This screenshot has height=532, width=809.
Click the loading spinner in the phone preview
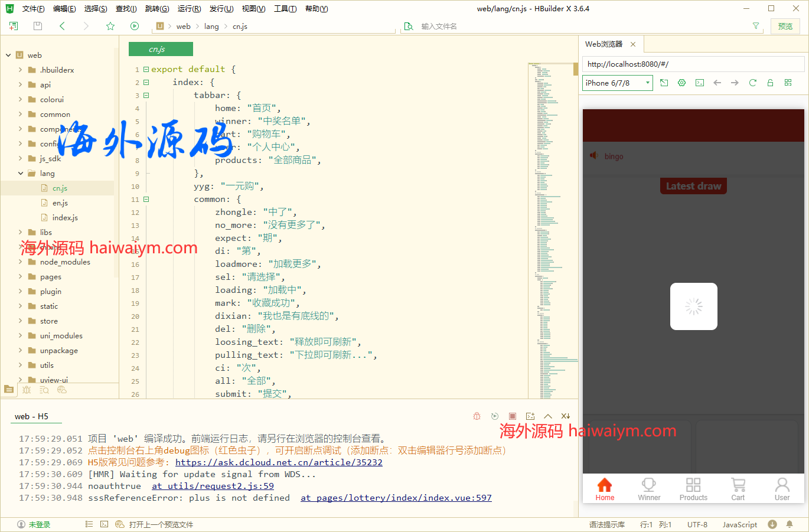tap(693, 306)
